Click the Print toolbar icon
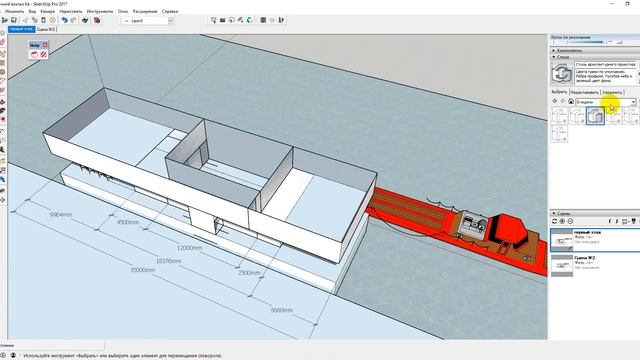The height and width of the screenshot is (360, 640). [x=85, y=20]
